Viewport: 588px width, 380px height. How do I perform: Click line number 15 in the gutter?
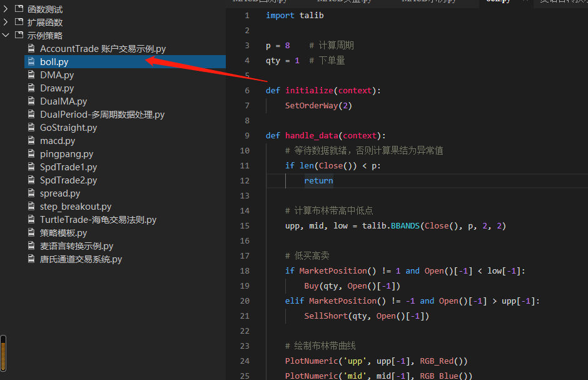(x=245, y=225)
